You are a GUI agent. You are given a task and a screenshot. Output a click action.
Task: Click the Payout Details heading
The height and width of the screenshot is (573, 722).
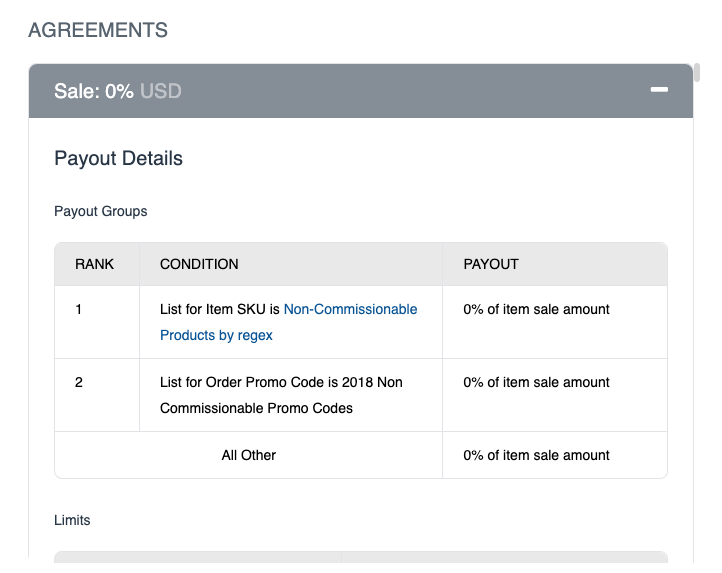click(x=118, y=158)
